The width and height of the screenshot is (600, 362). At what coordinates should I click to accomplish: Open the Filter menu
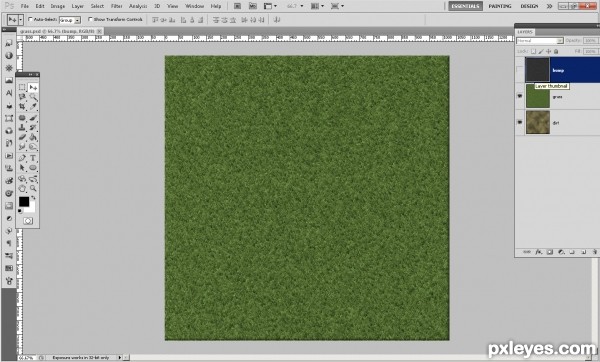(116, 6)
